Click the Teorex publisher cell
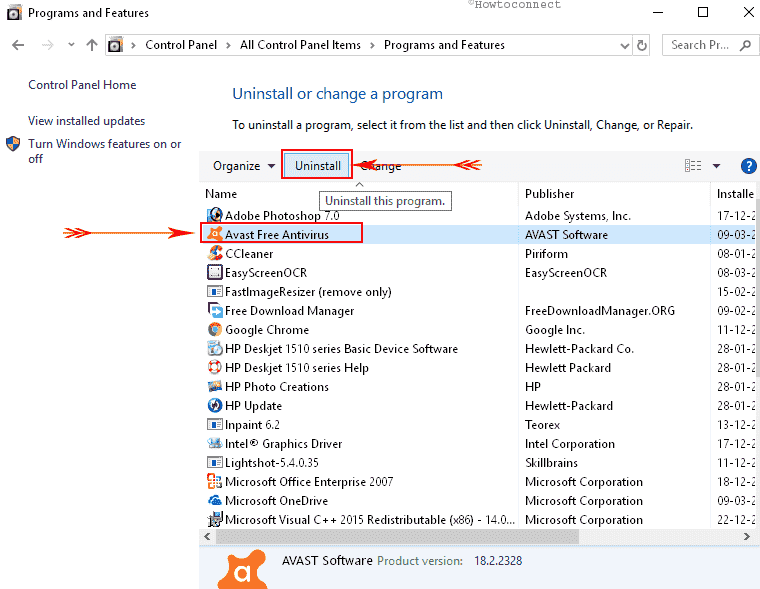760x589 pixels. (x=542, y=425)
